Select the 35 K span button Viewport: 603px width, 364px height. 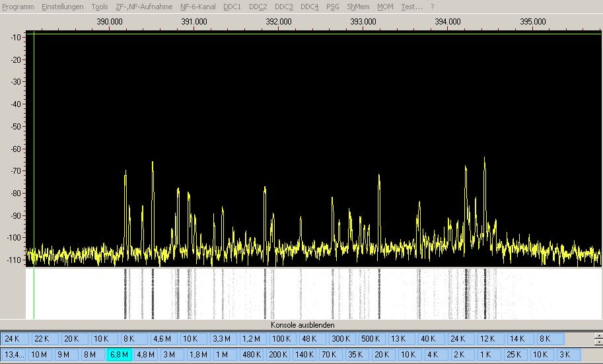click(357, 354)
